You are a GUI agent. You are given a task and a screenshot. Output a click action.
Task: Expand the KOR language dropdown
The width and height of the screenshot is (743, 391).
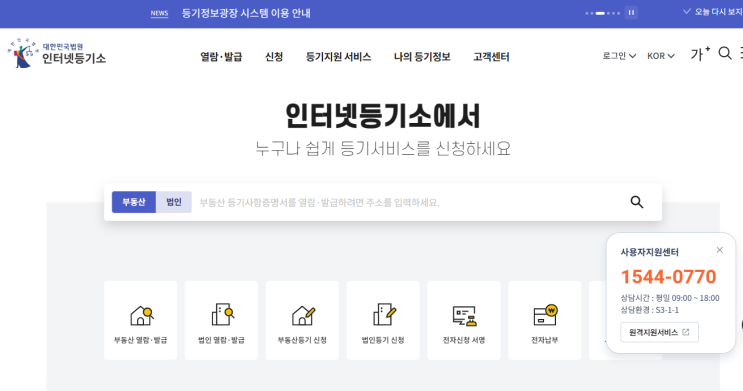(661, 56)
